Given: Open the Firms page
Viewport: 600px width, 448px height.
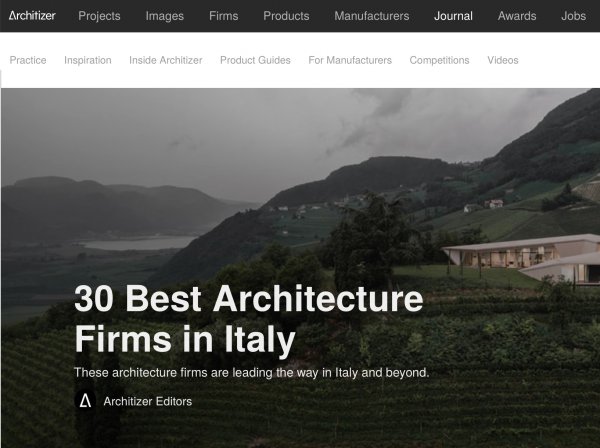Looking at the screenshot, I should pyautogui.click(x=223, y=16).
